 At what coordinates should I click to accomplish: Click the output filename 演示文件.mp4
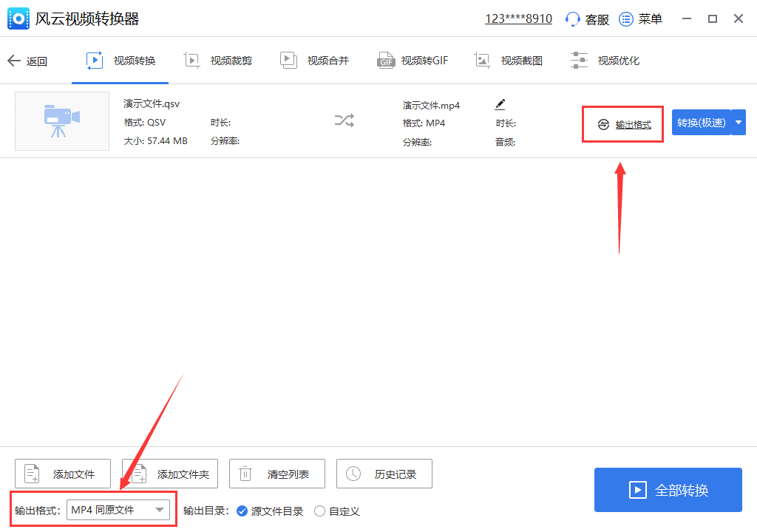431,105
